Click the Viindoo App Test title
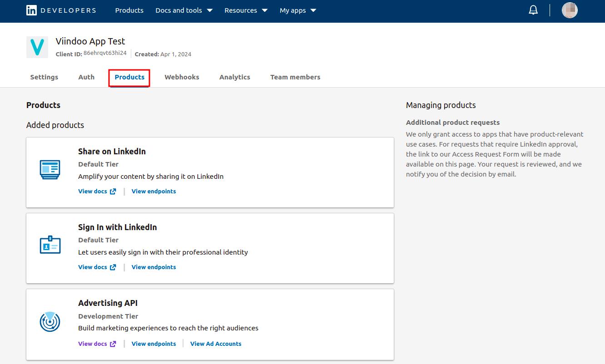Image resolution: width=605 pixels, height=364 pixels. (90, 41)
